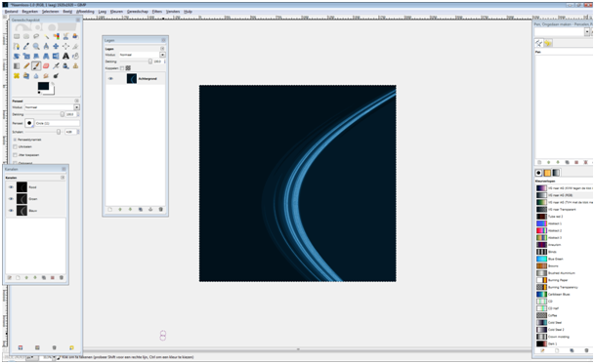Open the Kleuren menu
The image size is (595, 364).
click(116, 12)
